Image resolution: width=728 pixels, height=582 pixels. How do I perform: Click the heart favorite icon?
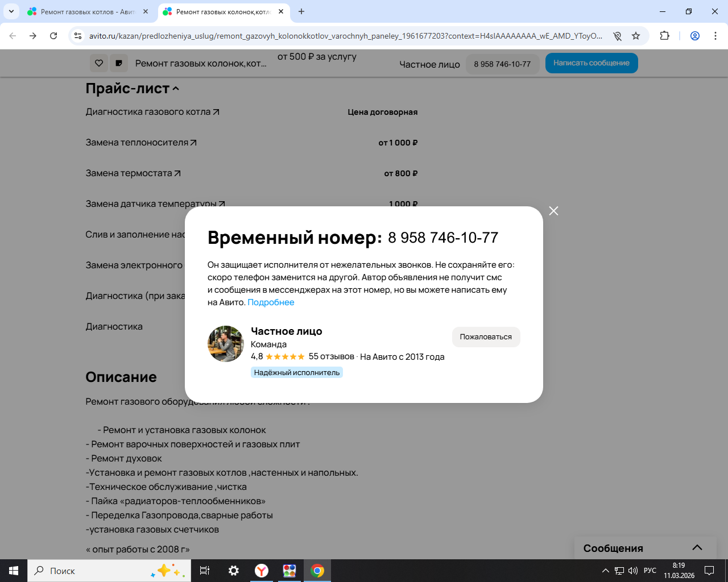99,63
